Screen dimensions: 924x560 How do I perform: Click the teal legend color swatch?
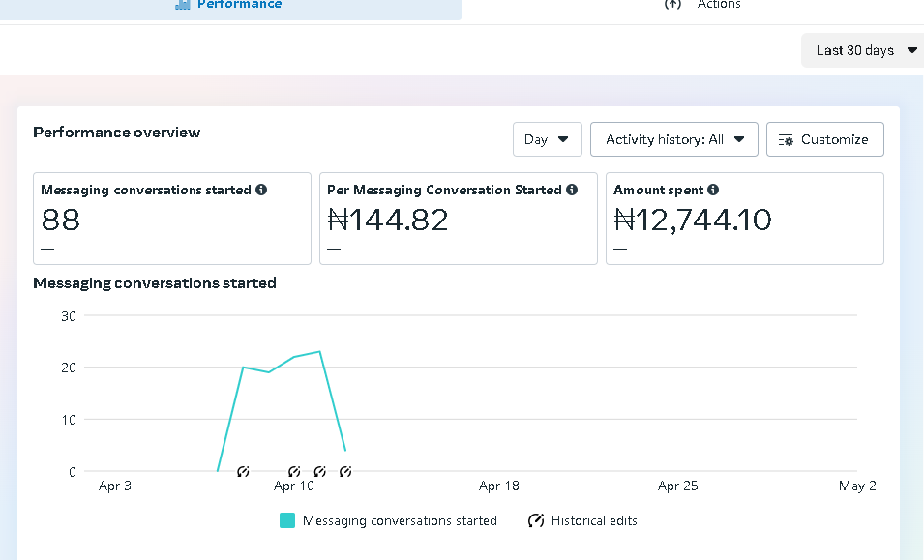(287, 520)
